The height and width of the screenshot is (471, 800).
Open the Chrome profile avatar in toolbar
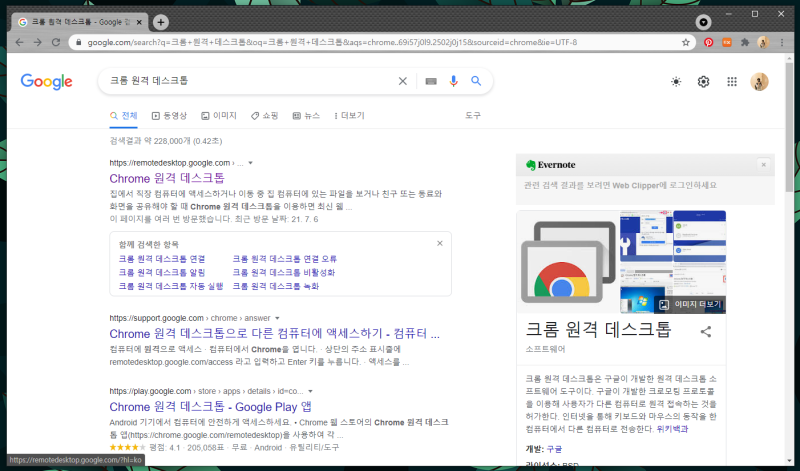pos(763,42)
